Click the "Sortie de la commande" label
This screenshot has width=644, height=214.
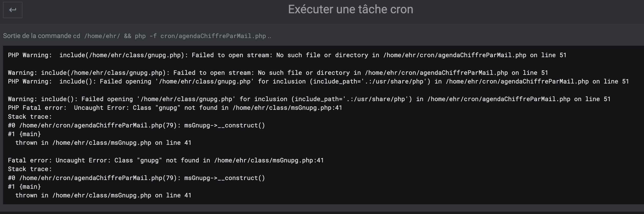(37, 36)
